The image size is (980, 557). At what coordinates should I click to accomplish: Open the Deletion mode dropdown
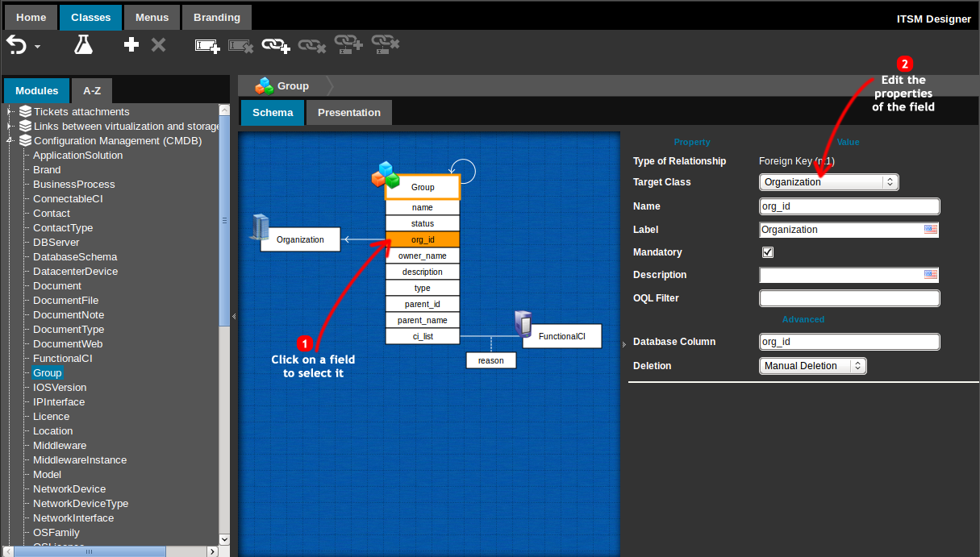812,366
